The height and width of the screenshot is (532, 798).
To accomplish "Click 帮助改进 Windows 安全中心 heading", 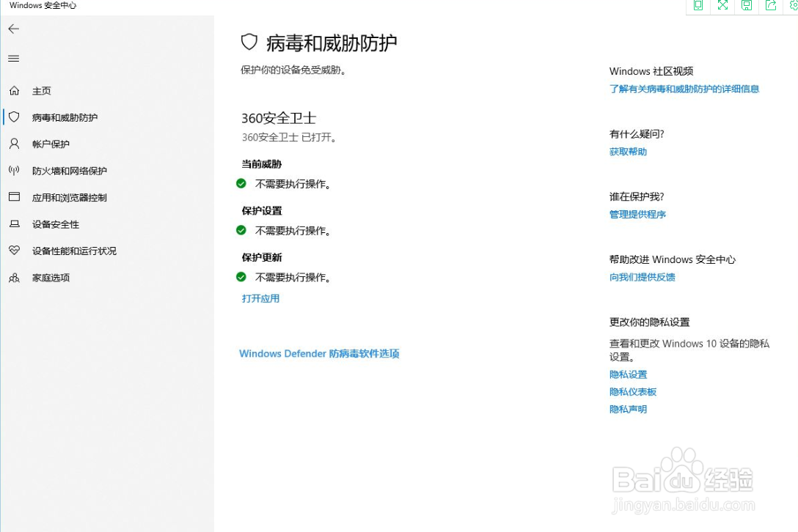I will tap(673, 259).
